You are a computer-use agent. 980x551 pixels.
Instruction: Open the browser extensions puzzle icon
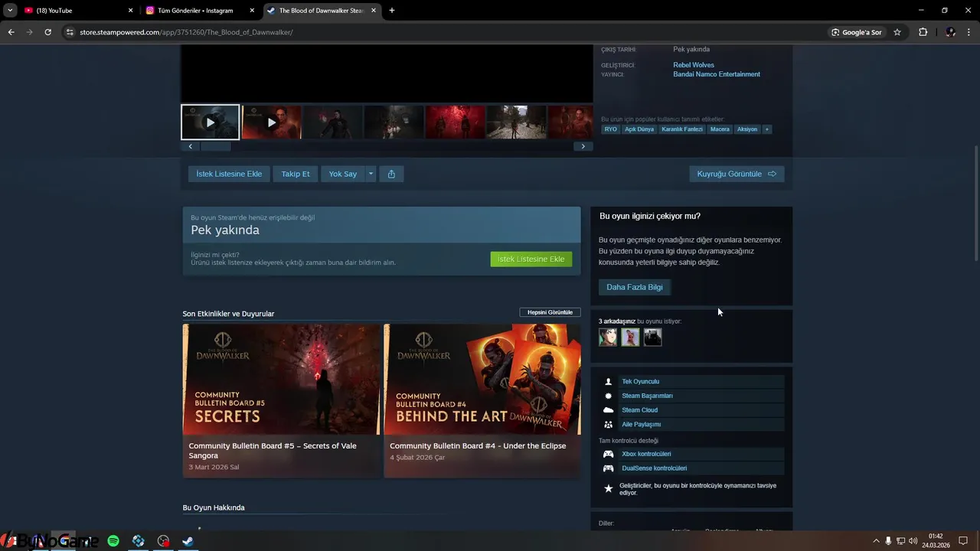tap(923, 32)
